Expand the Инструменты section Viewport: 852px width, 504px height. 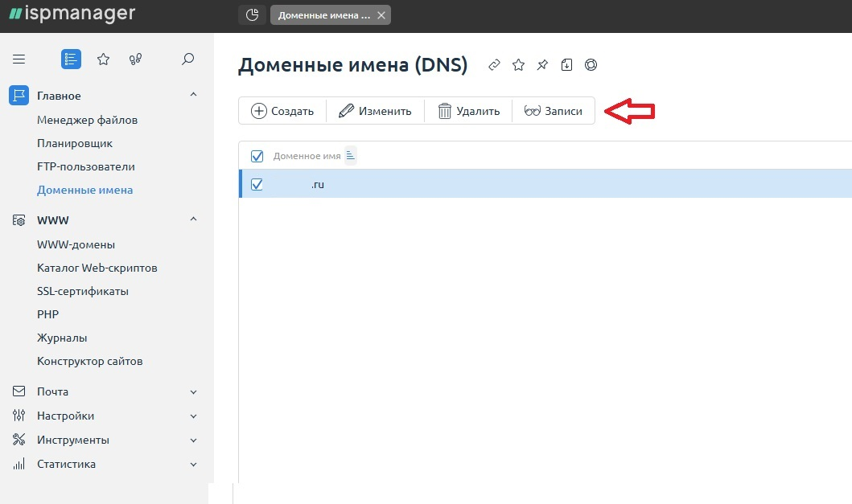[x=193, y=440]
